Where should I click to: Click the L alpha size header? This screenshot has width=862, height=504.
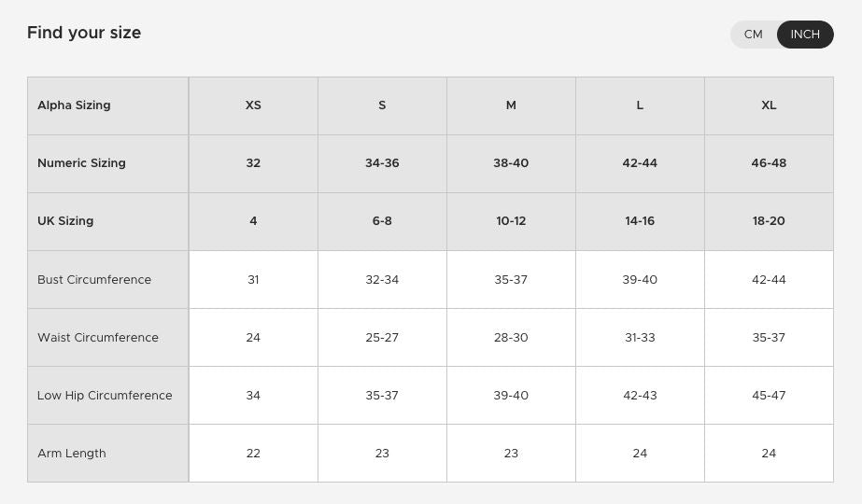[x=640, y=105]
